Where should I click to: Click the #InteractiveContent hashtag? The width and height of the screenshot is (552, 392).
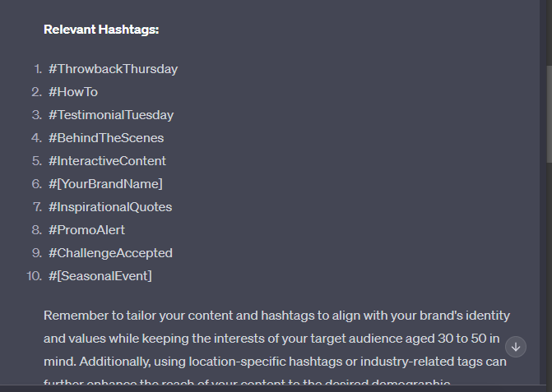107,161
